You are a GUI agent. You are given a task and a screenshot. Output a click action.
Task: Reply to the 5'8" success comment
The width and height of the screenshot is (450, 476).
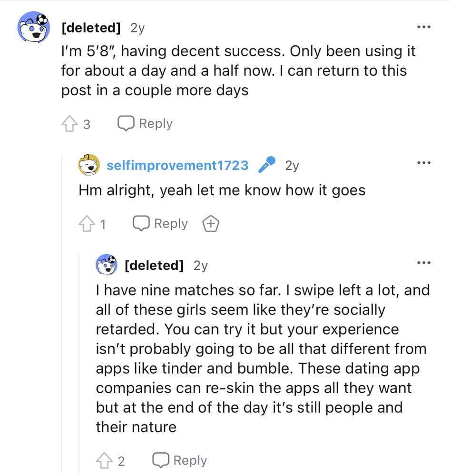145,124
